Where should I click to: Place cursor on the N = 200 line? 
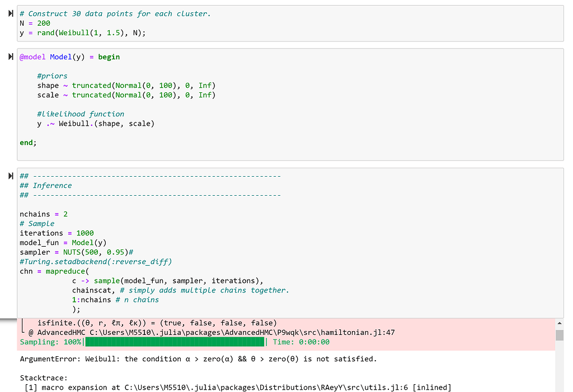(x=34, y=23)
